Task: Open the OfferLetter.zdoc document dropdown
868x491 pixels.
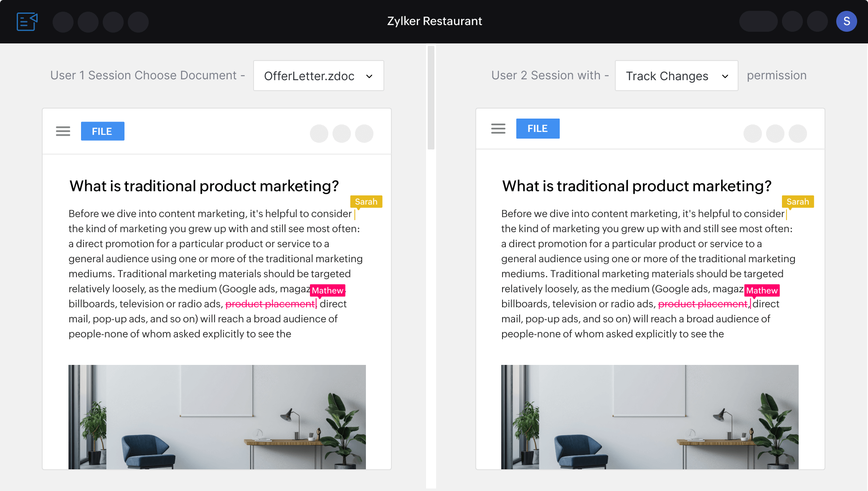Action: click(318, 76)
